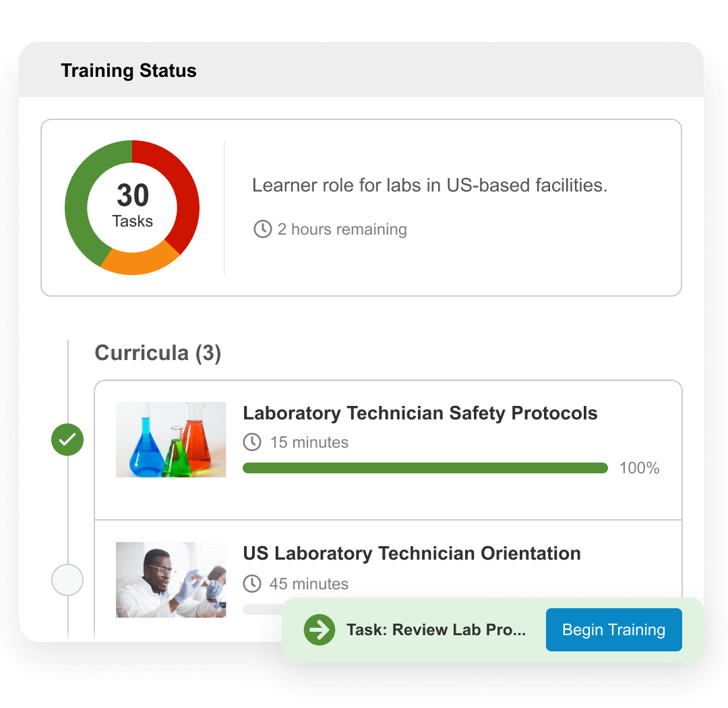Click the clock icon next to 45 minutes
The image size is (728, 708).
point(252,584)
